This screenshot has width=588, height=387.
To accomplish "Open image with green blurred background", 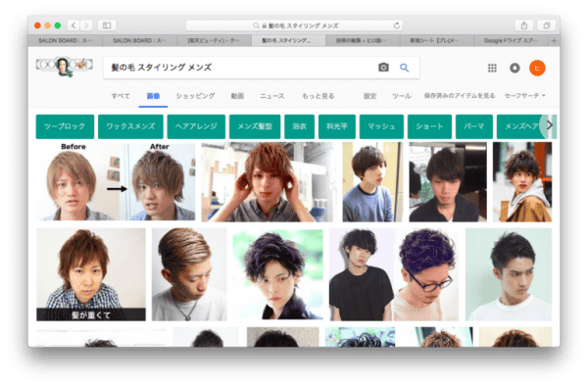I will point(278,274).
